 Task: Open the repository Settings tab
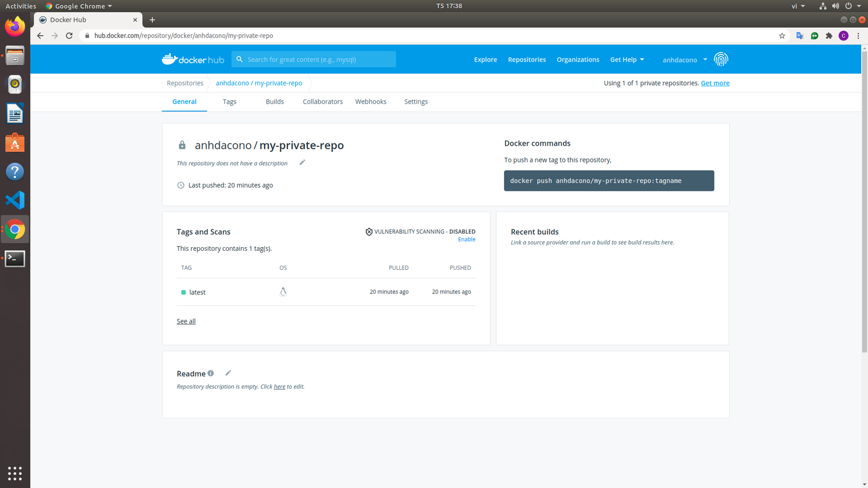416,101
